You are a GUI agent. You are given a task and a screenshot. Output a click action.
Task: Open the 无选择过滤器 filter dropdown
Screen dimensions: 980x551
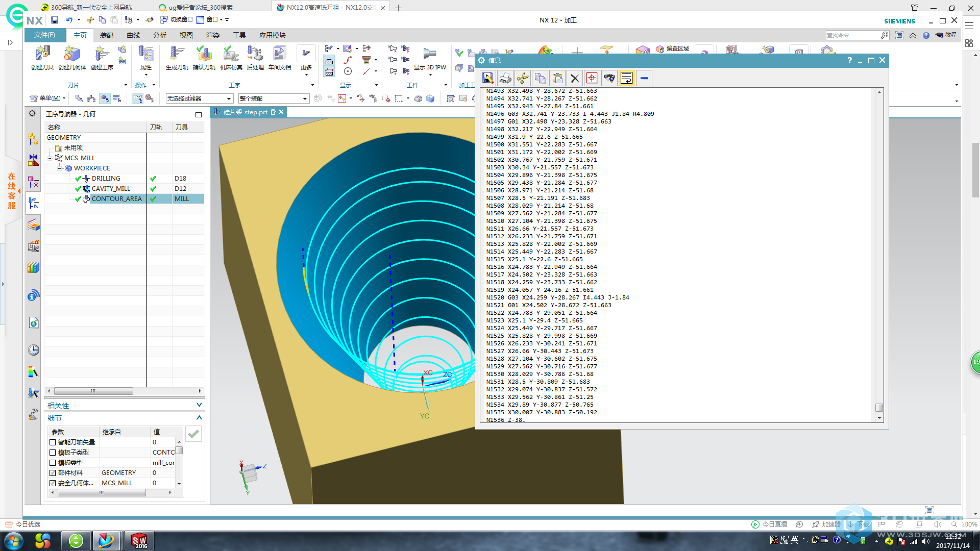pos(200,98)
